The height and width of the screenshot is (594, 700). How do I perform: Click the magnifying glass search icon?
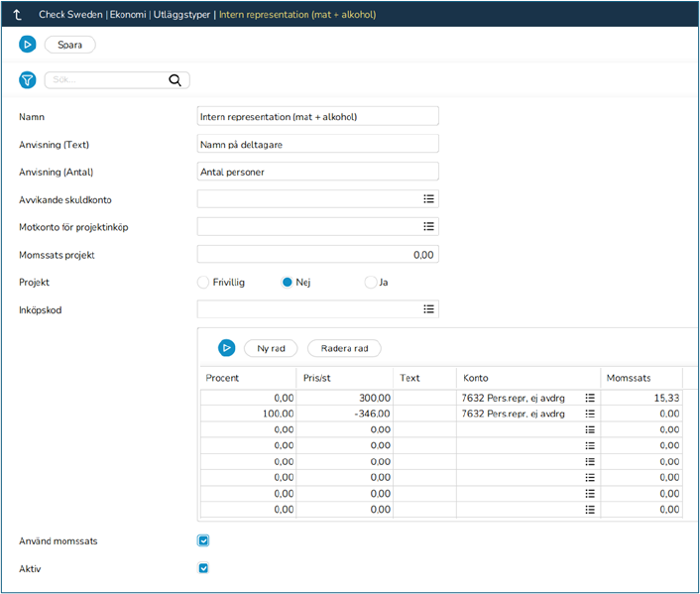(x=175, y=80)
